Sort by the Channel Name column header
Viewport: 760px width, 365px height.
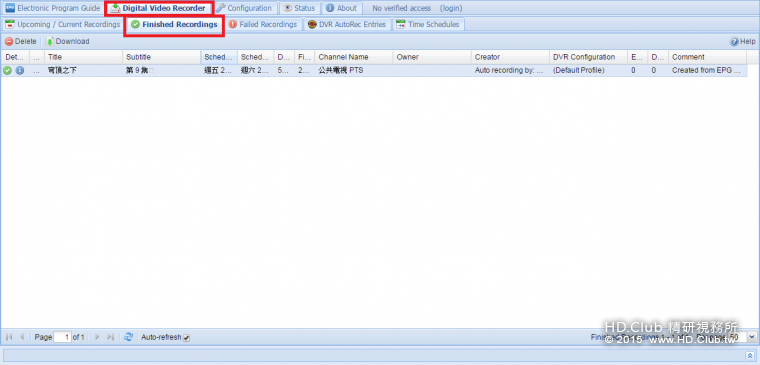[354, 57]
